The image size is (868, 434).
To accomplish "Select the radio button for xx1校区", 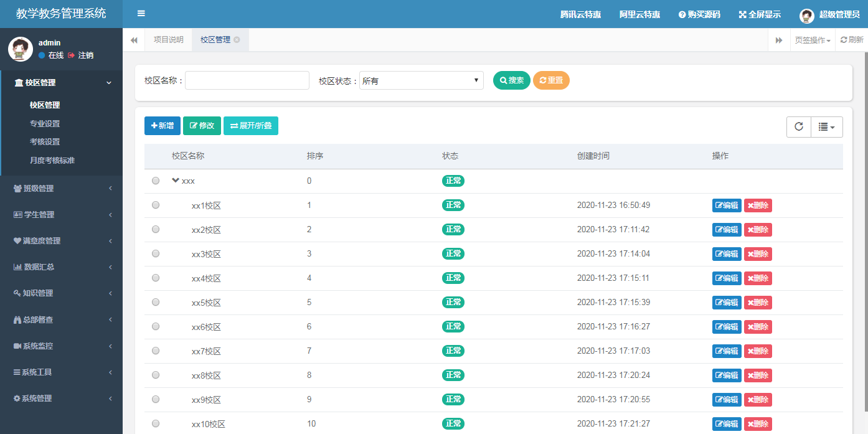I will coord(155,204).
